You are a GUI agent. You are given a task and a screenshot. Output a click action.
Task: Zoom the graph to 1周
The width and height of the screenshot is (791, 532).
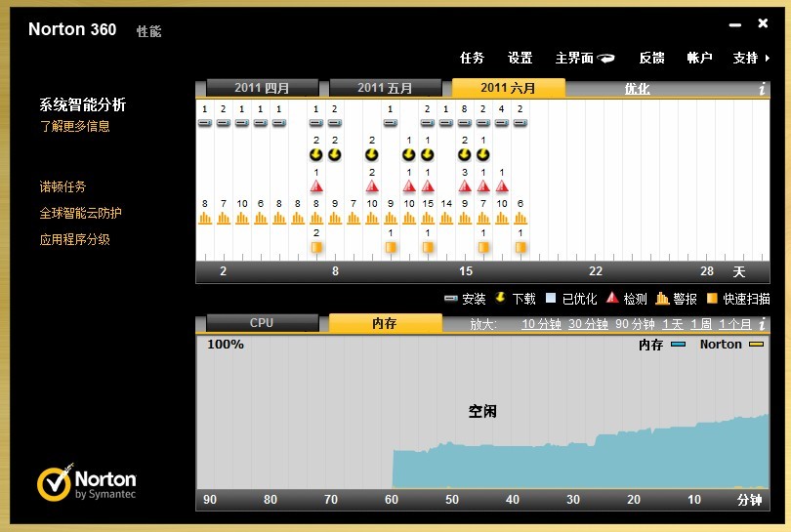[701, 324]
